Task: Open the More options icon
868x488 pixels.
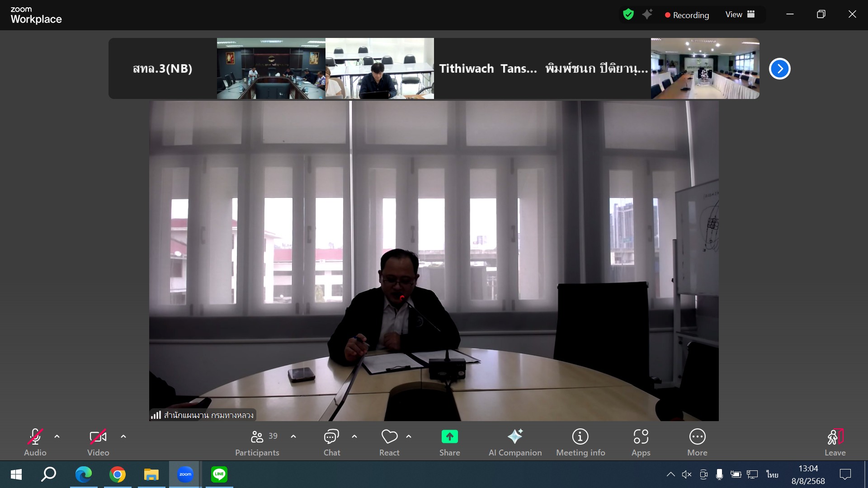Action: pyautogui.click(x=697, y=437)
